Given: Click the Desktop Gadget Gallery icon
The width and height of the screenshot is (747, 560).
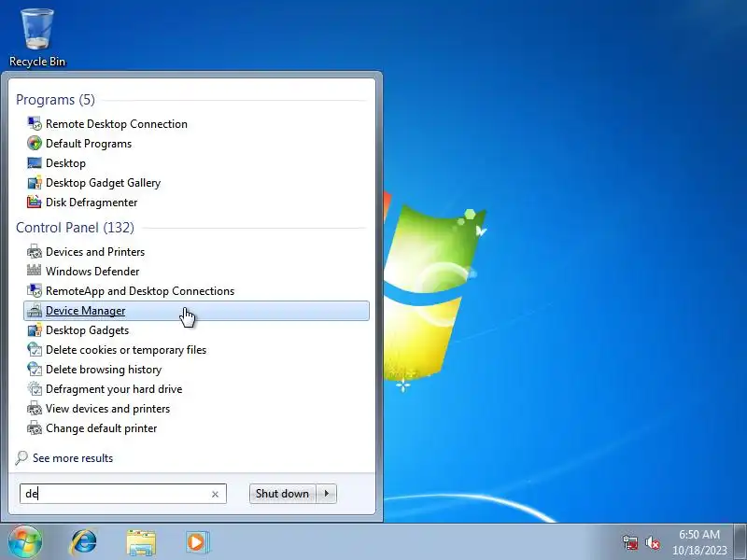Looking at the screenshot, I should click(35, 182).
